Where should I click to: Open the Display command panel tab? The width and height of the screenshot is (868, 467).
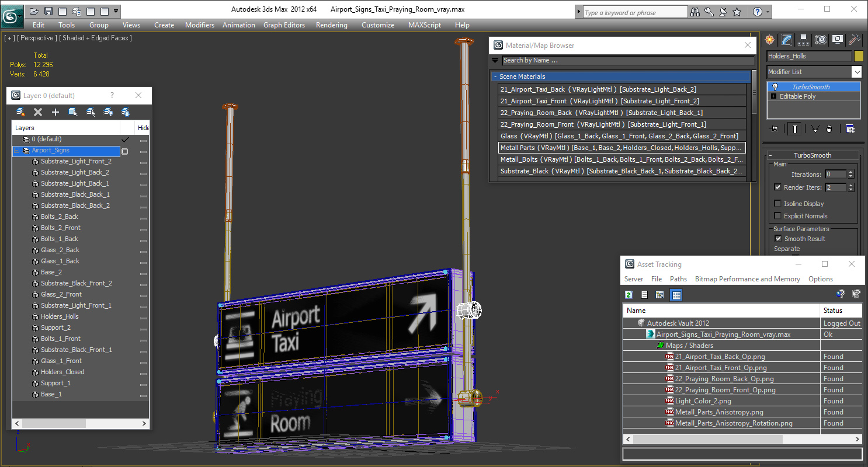pyautogui.click(x=838, y=40)
